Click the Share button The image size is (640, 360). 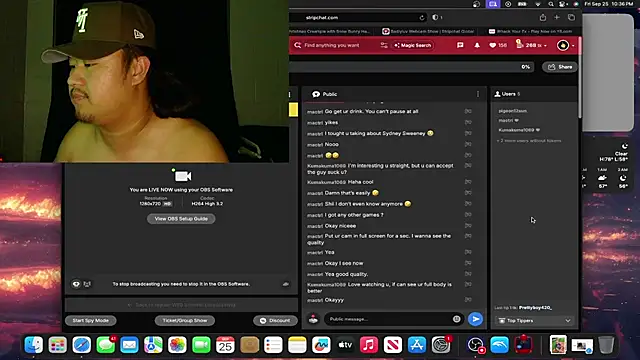pyautogui.click(x=560, y=67)
